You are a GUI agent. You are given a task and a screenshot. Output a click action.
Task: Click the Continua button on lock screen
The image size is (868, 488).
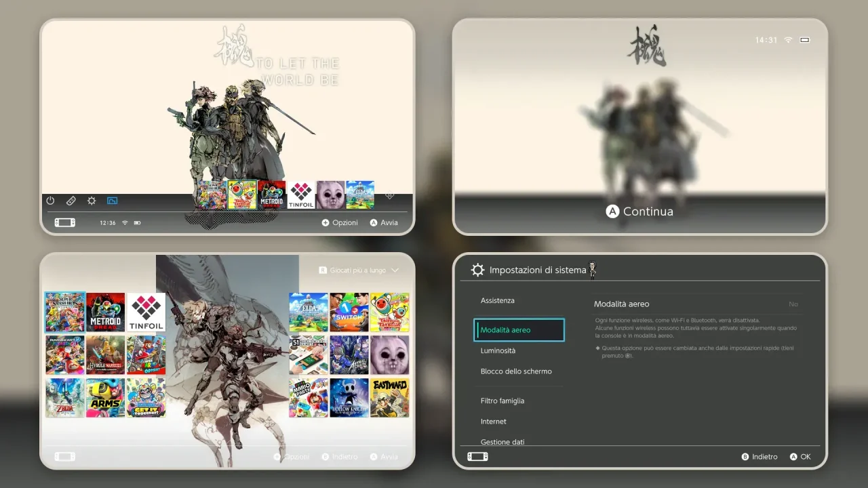click(639, 211)
